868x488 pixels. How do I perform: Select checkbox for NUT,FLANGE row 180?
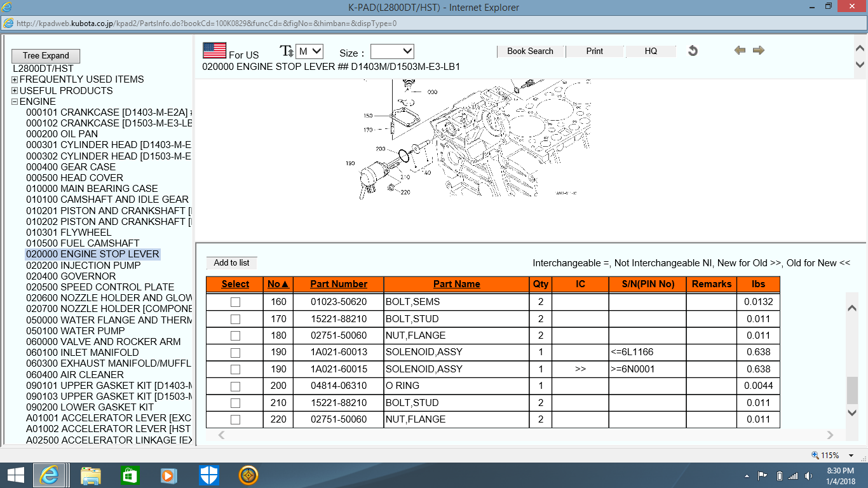[235, 335]
